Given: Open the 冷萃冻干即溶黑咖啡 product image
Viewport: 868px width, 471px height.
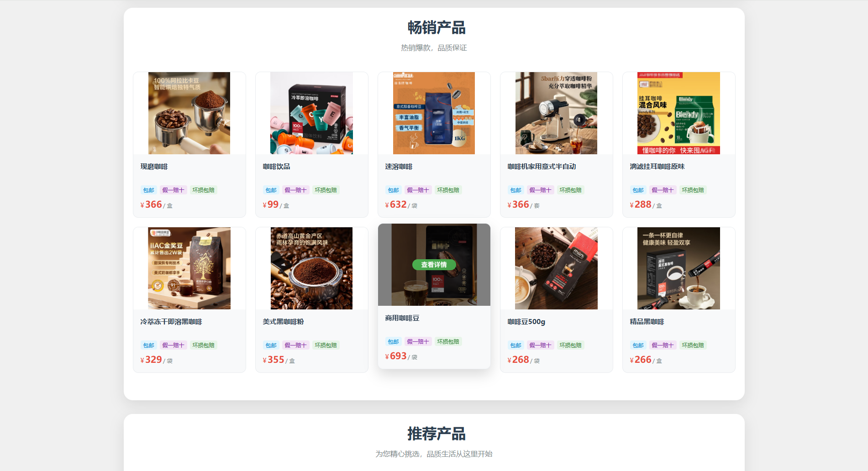Looking at the screenshot, I should pos(189,268).
